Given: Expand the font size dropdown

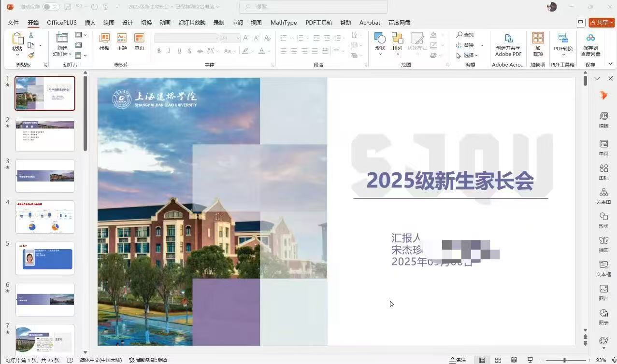Looking at the screenshot, I should click(238, 38).
